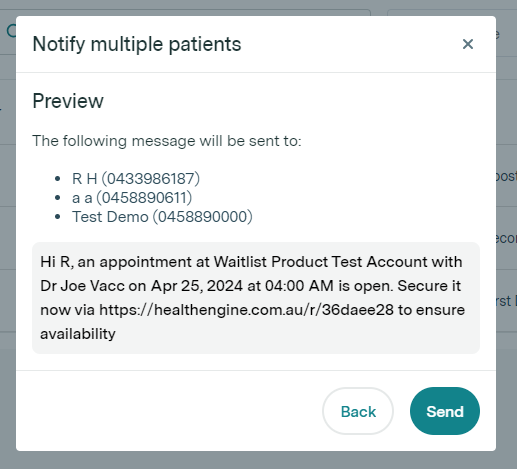Click the Notify multiple patients title
Screen dimensions: 517x469
coord(137,44)
